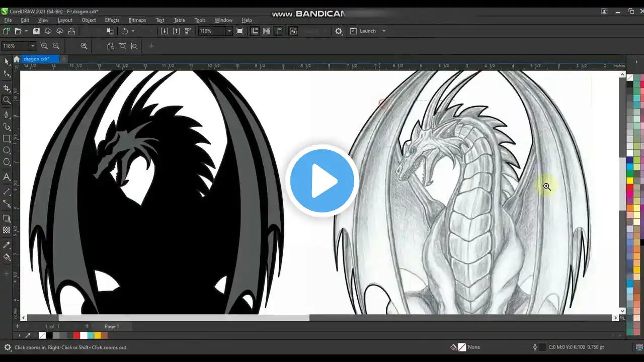The height and width of the screenshot is (362, 644).
Task: Select the Drop Shadow tool
Action: coord(7,218)
